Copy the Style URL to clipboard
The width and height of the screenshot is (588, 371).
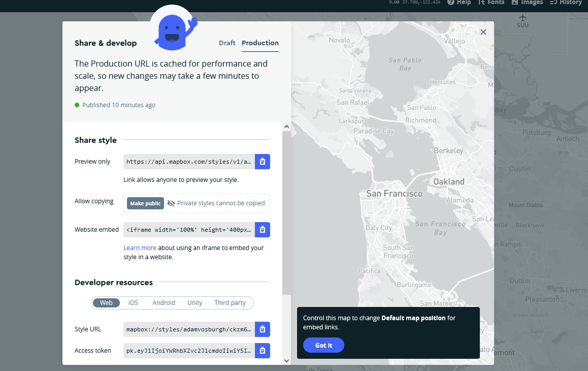click(262, 329)
